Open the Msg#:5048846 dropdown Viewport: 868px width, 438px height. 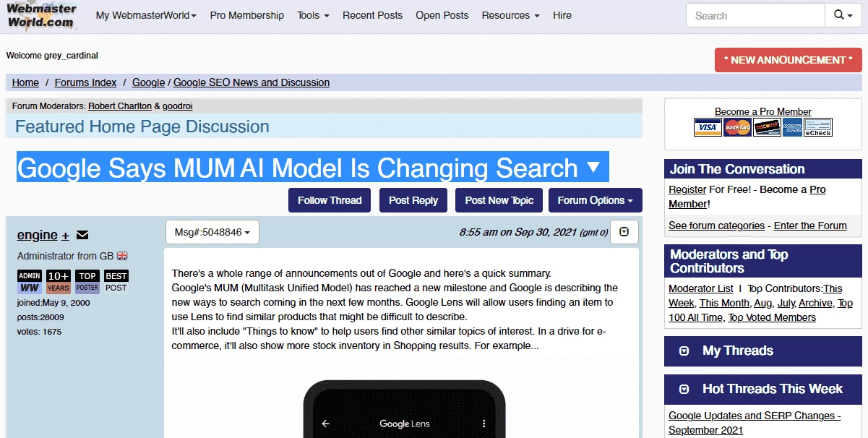212,232
